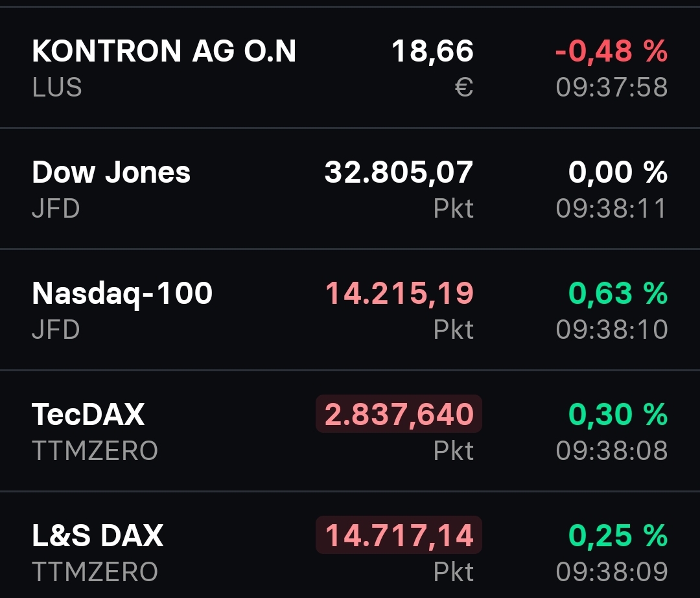Open the KONTRON AG O.N stock entry

pos(164,51)
